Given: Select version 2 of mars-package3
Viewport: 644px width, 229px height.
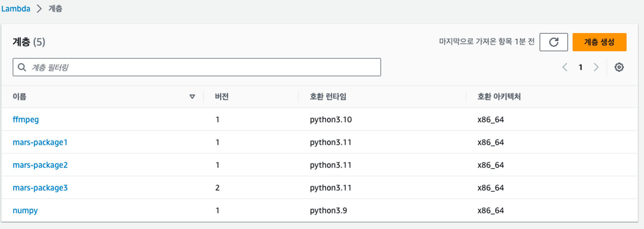Looking at the screenshot, I should click(x=218, y=188).
